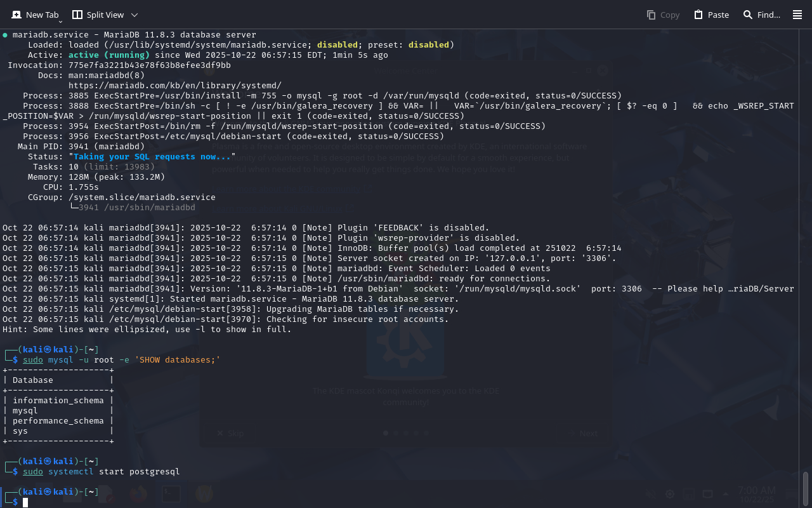Click the 'Taking your SQL requests now...' text
The image size is (812, 508).
[x=152, y=156]
